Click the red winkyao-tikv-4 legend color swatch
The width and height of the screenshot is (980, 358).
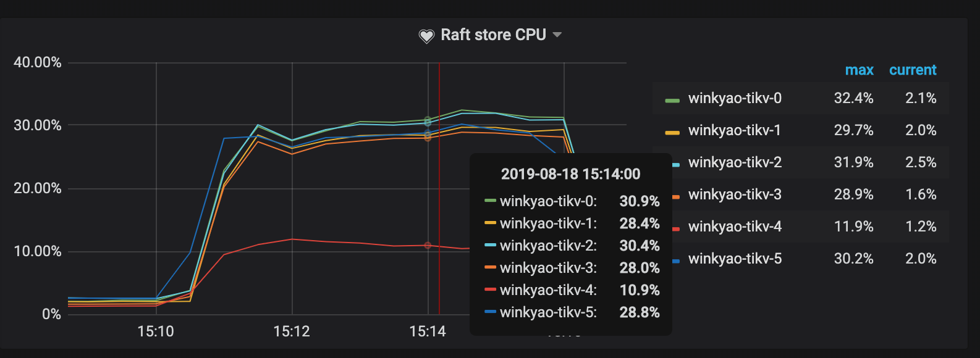[676, 228]
